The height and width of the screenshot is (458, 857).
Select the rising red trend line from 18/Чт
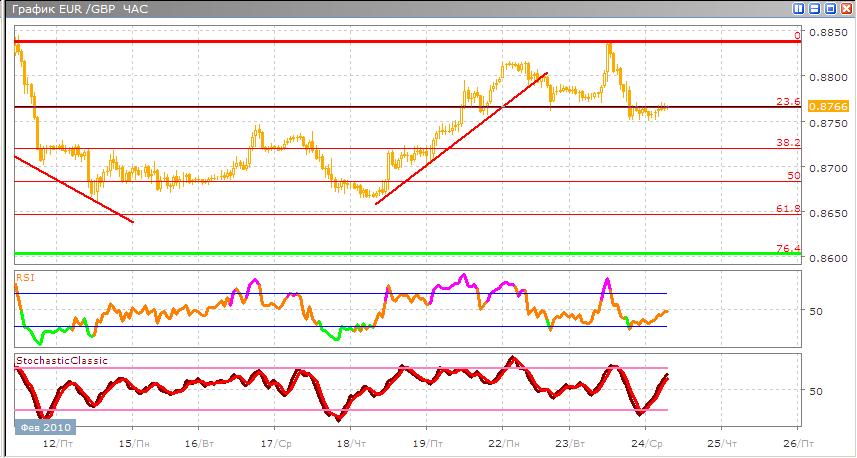tap(461, 138)
